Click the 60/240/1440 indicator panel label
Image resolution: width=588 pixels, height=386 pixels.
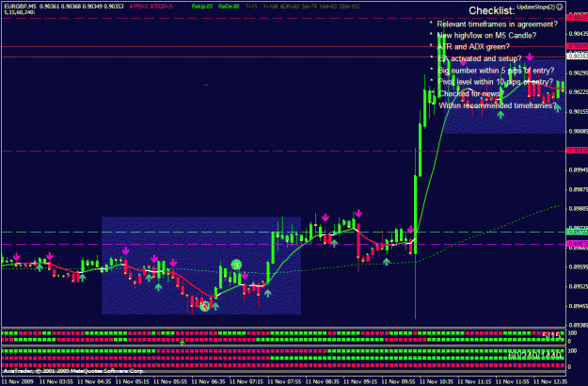point(534,355)
